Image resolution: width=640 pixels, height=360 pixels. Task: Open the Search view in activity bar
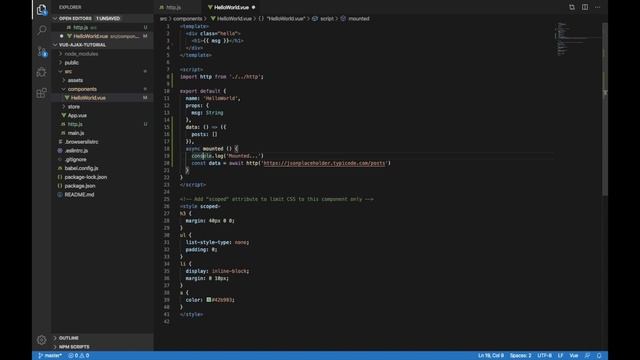coord(42,30)
